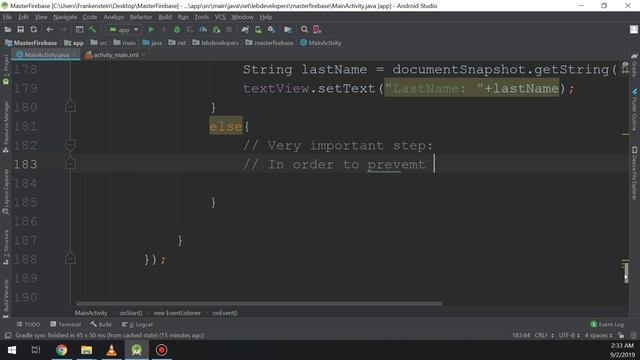Image resolution: width=640 pixels, height=360 pixels.
Task: Click the onStart() structure breadcrumb
Action: tap(131, 313)
